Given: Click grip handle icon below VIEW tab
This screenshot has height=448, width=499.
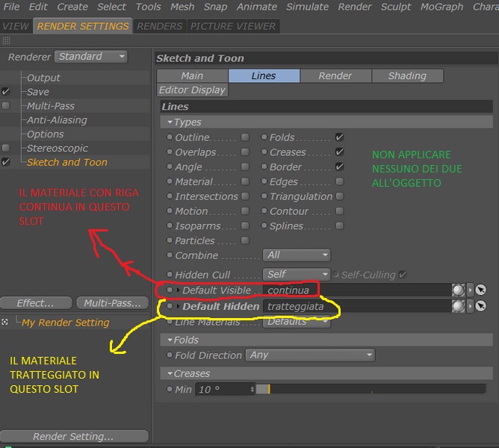Looking at the screenshot, I should coord(6,40).
